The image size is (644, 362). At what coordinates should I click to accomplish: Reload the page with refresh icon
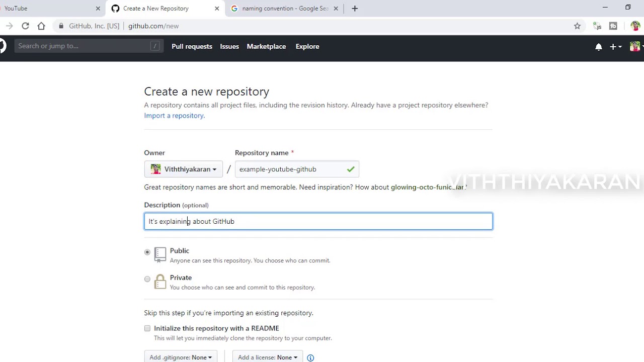point(25,26)
